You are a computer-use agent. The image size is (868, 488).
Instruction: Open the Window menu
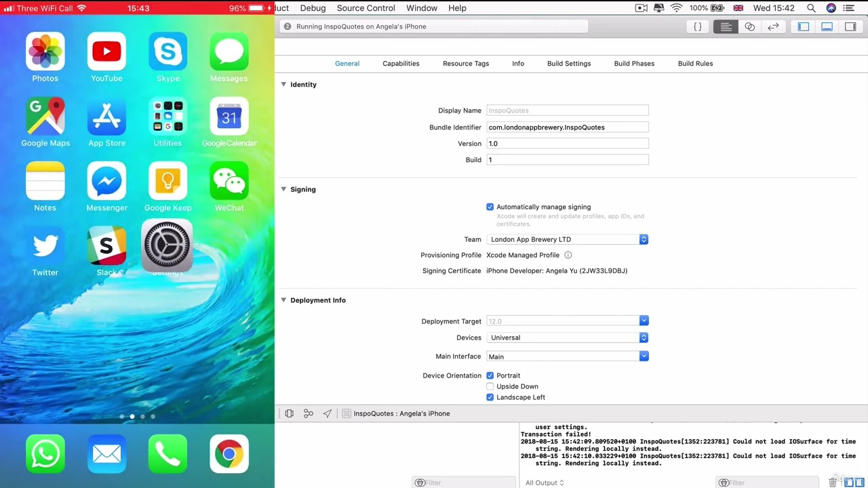pos(422,8)
